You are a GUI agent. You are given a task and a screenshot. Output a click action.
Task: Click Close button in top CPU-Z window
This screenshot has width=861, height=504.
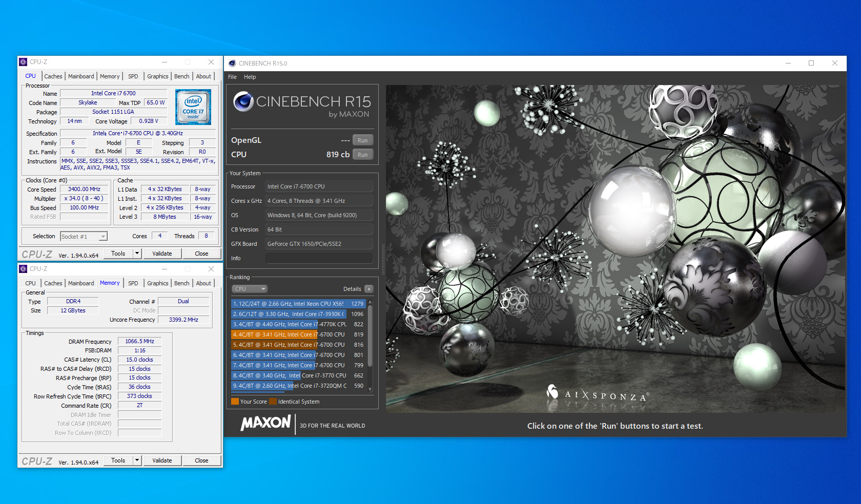[201, 254]
